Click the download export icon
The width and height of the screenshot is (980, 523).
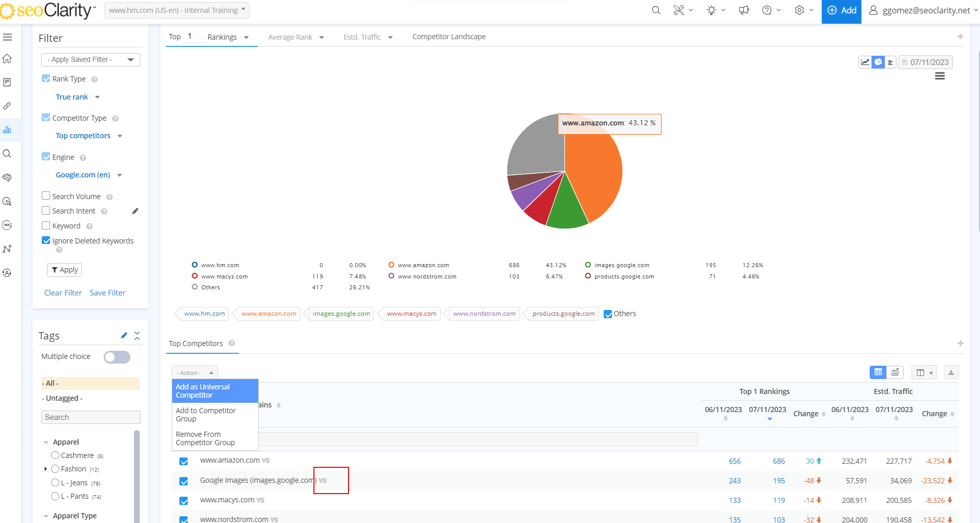click(x=951, y=372)
